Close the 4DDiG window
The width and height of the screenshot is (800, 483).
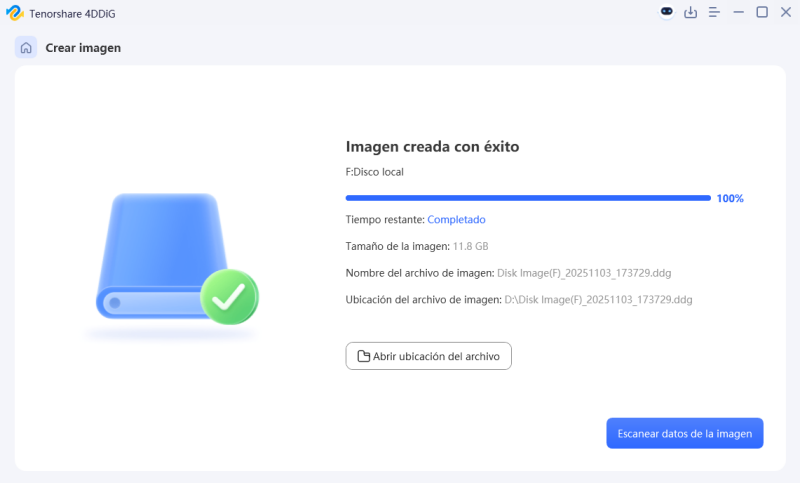coord(786,12)
